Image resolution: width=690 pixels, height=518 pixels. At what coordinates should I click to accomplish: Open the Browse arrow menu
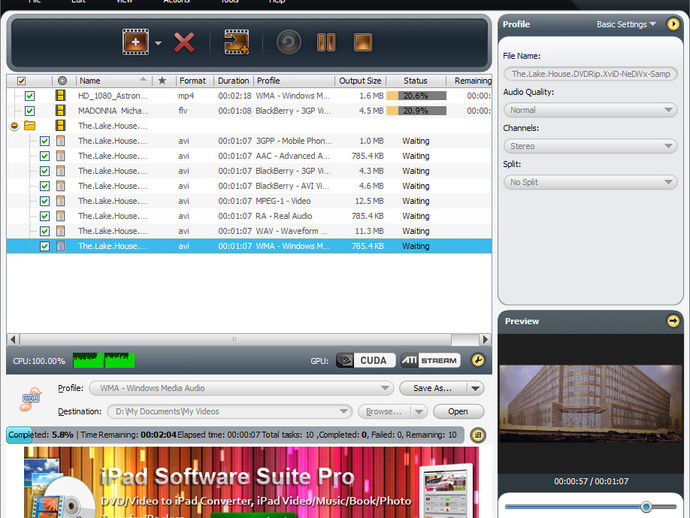click(419, 411)
